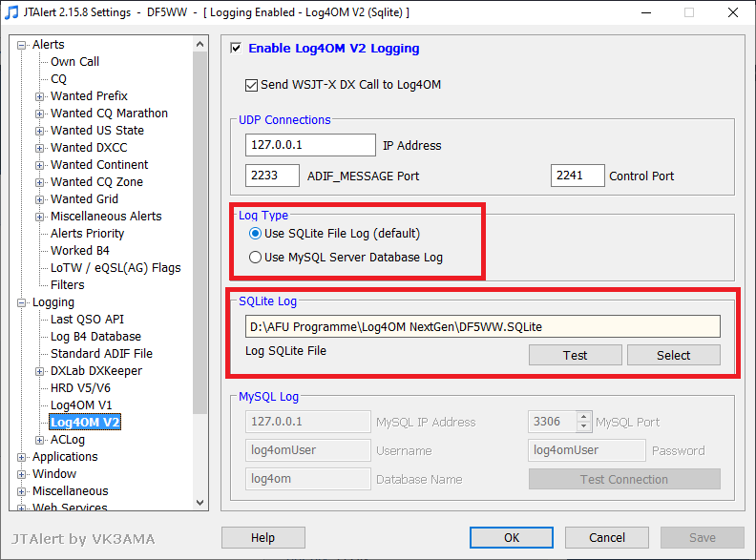This screenshot has width=756, height=560.
Task: Click the Control Port field
Action: (x=577, y=176)
